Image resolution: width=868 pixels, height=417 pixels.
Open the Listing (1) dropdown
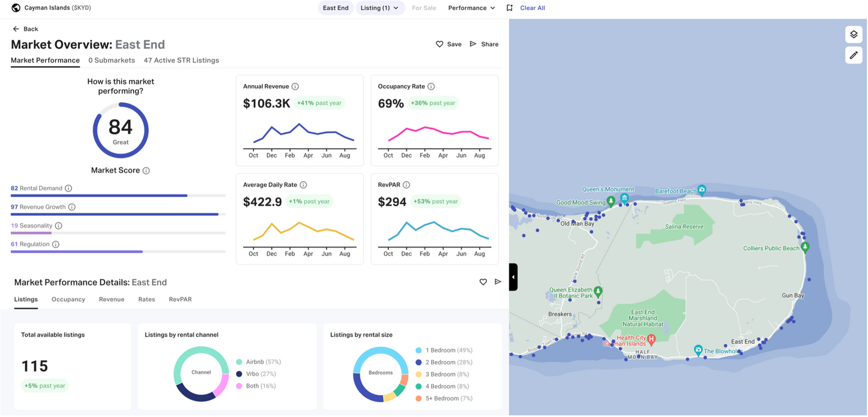point(380,8)
